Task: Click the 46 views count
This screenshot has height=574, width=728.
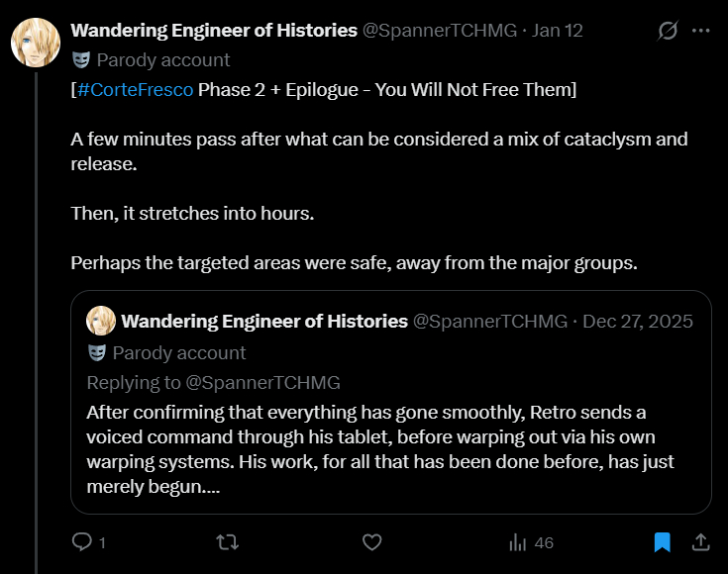Action: pos(543,542)
